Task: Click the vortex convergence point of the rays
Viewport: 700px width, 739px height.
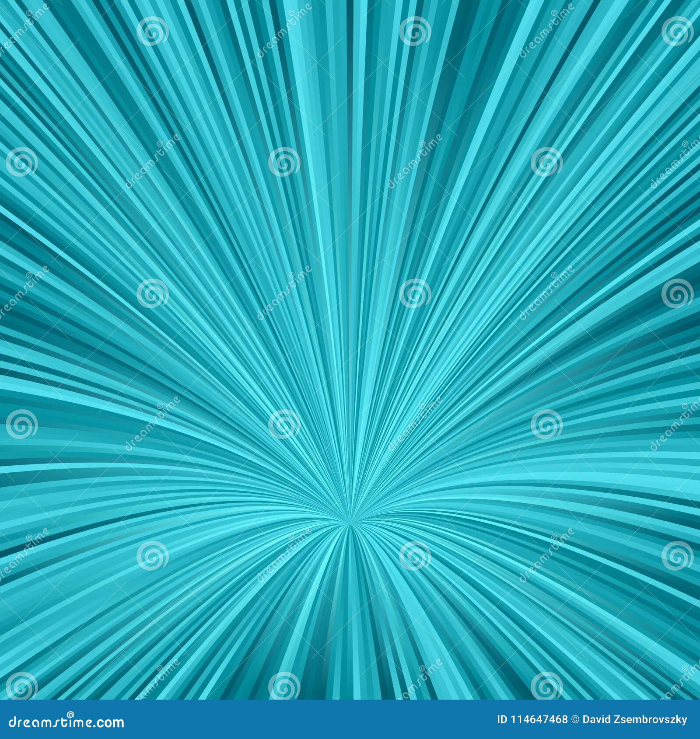Action: (350, 524)
